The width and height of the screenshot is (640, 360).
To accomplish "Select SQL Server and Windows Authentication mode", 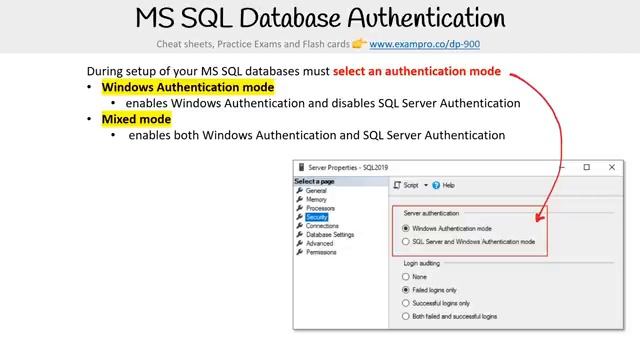I will coord(405,242).
